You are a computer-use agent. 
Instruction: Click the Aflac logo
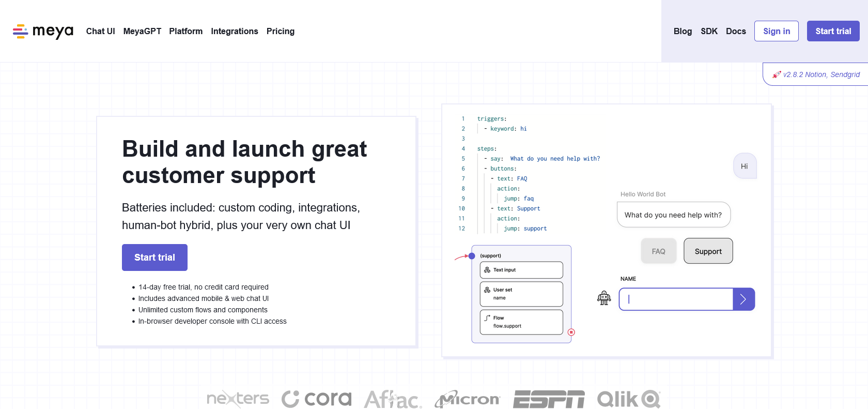click(393, 399)
